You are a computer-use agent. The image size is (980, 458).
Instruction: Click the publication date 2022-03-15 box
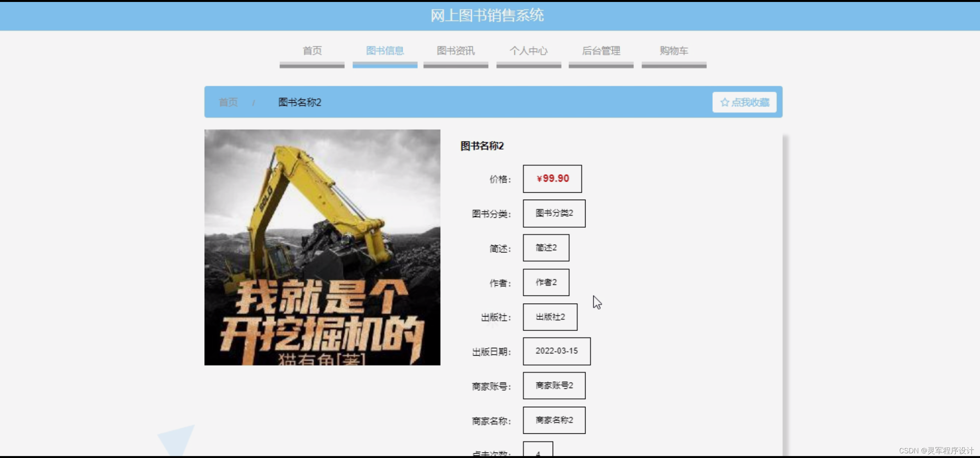(556, 351)
